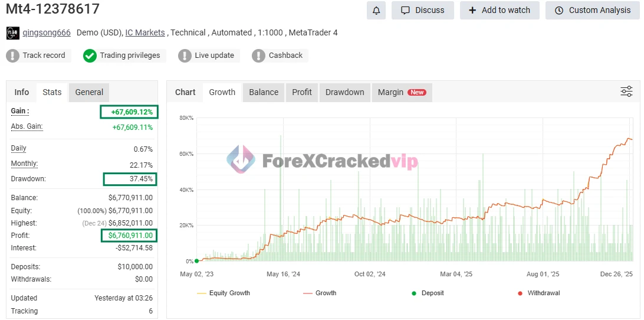644x320 pixels.
Task: Open the chart settings sliders icon
Action: pos(626,92)
